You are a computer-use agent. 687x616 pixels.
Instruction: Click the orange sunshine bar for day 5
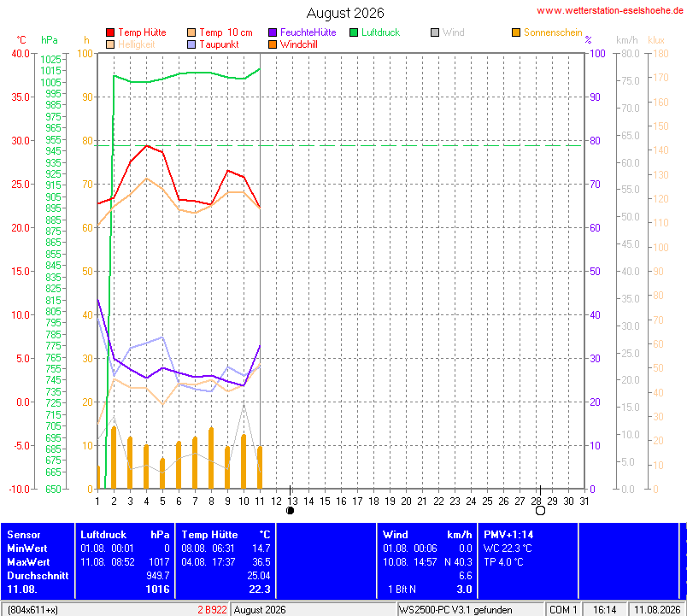point(162,473)
